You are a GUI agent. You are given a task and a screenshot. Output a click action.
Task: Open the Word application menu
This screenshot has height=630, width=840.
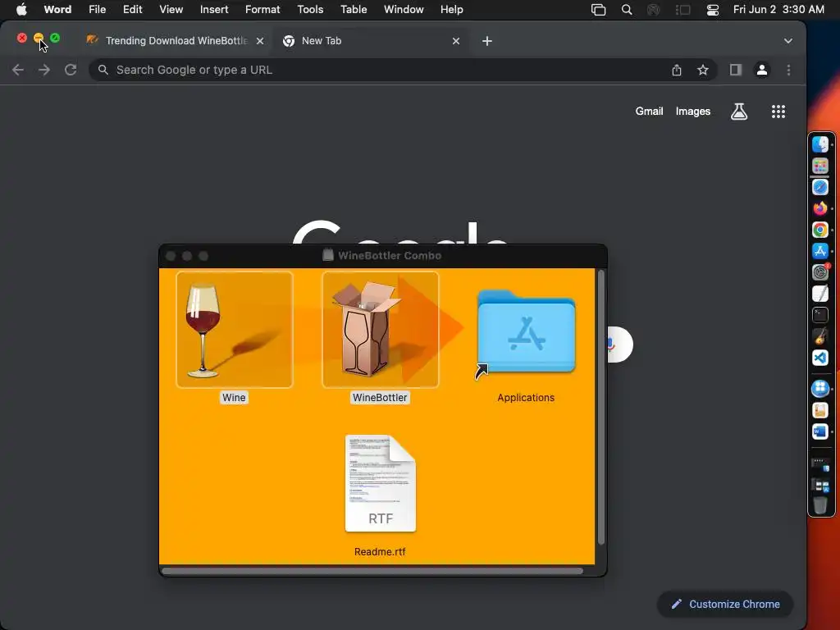[x=57, y=10]
